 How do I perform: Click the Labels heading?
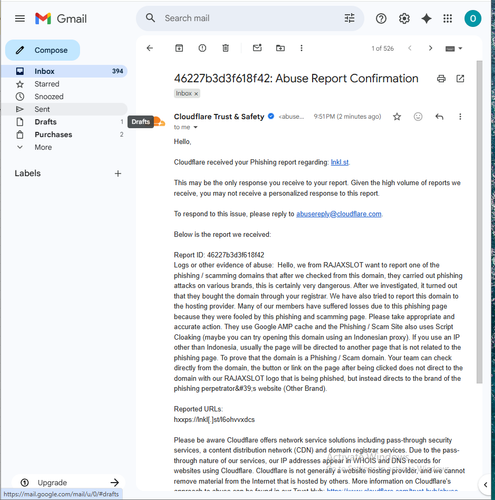tap(28, 173)
